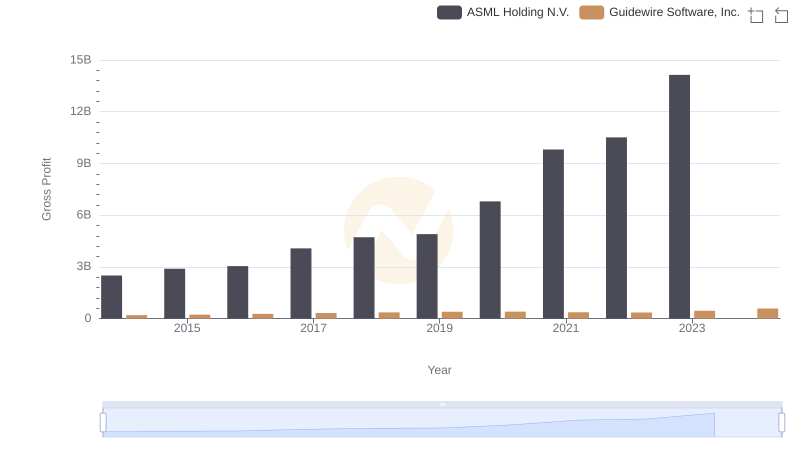Click the 15B y-axis label
This screenshot has width=800, height=461.
tap(81, 60)
